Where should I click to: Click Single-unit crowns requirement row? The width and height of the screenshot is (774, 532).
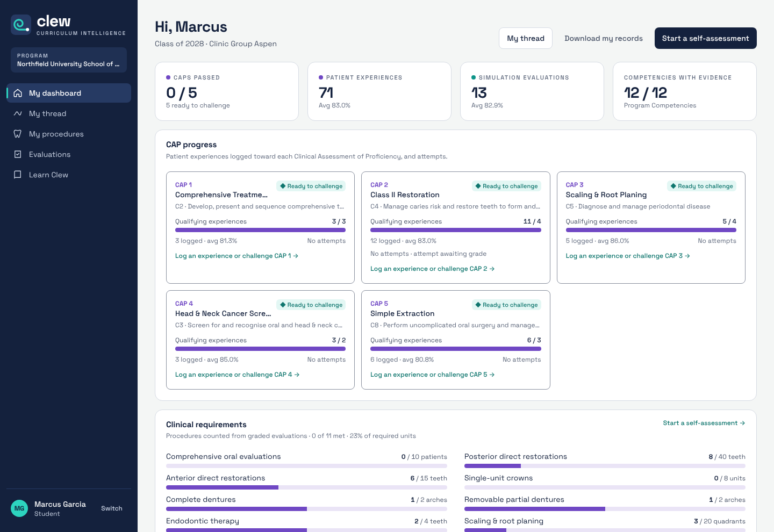(605, 482)
